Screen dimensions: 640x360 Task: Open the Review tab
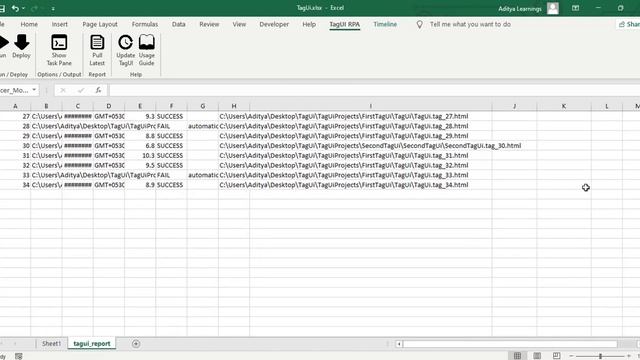209,24
